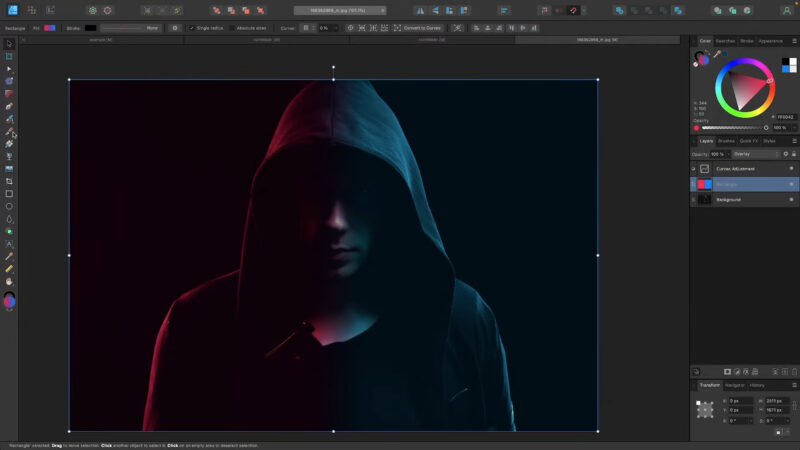Select the Node tool
Viewport: 800px width, 450px height.
click(x=9, y=69)
